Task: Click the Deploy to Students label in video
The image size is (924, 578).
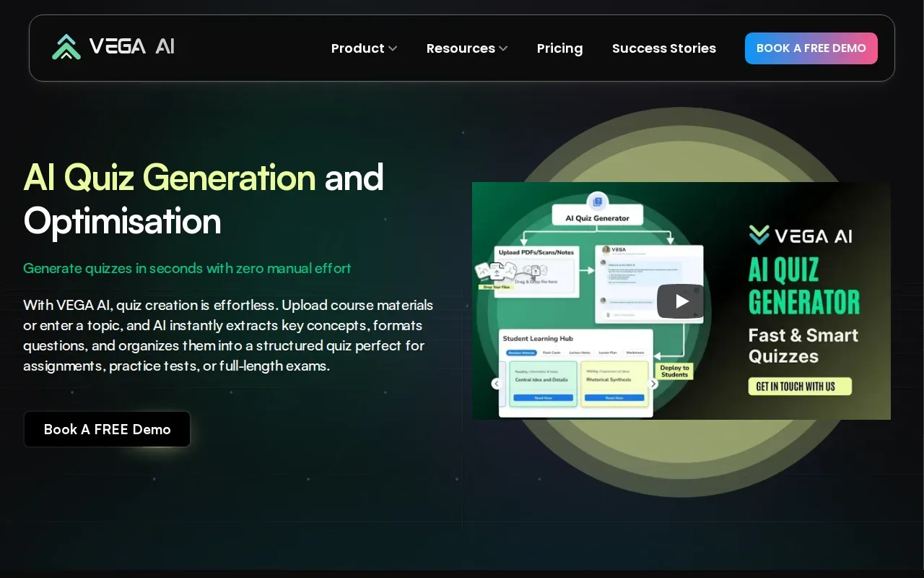Action: coord(675,371)
